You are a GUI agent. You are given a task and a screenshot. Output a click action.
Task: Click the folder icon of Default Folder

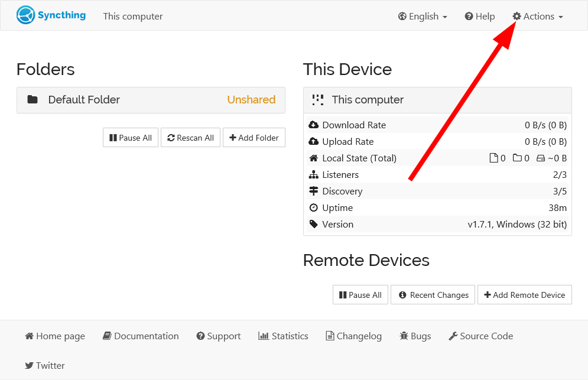click(33, 99)
